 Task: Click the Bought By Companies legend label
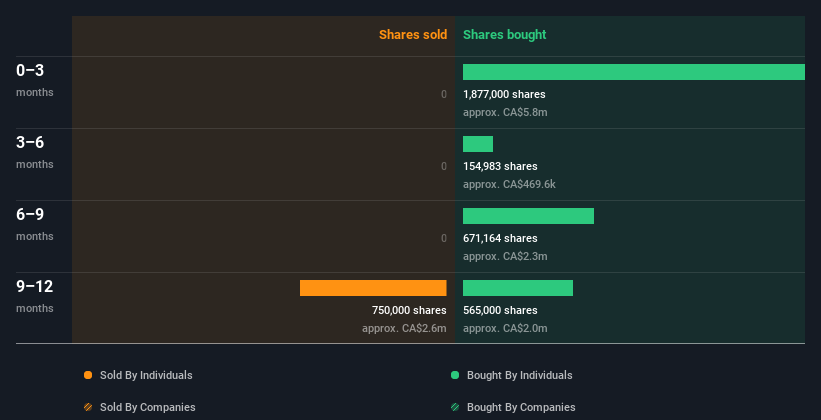pos(521,407)
